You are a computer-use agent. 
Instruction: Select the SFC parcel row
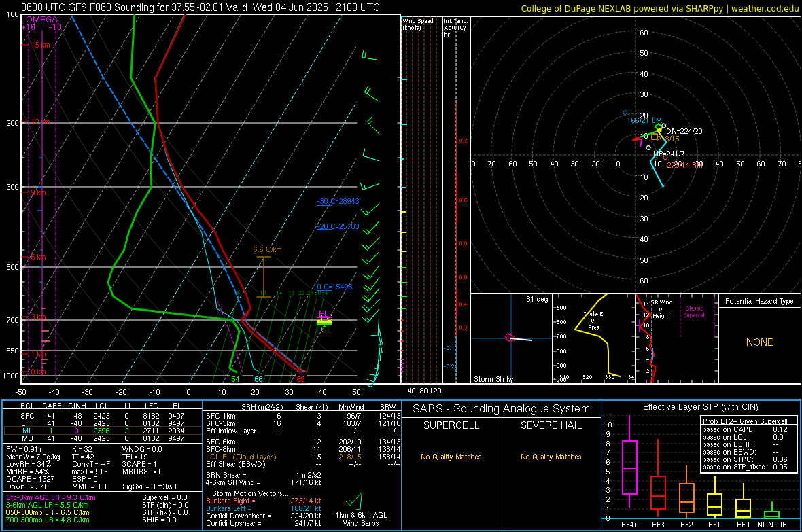102,416
